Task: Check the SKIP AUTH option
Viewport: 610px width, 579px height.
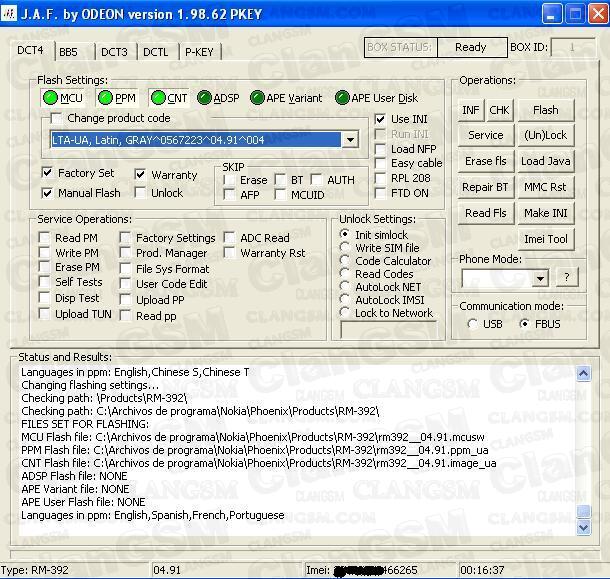Action: (316, 180)
